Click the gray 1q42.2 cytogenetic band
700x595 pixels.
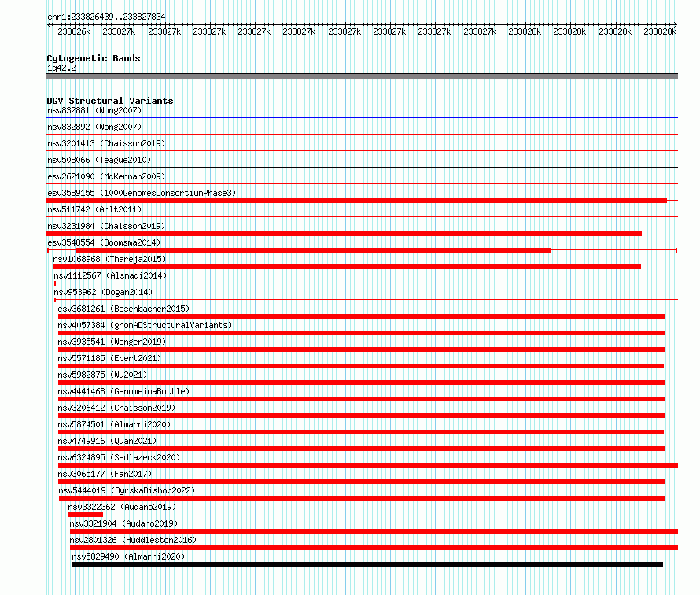(x=362, y=76)
